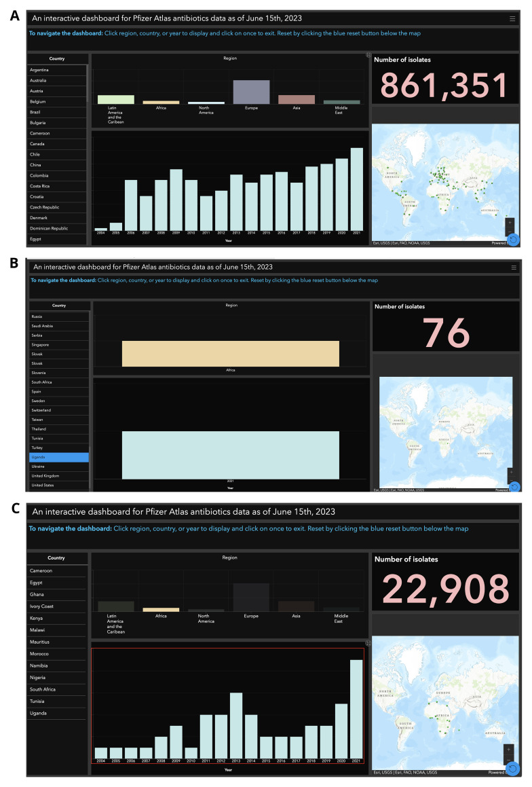This screenshot has height=787, width=532.
Task: Select Czech Republic in panel A list
Action: 56,207
